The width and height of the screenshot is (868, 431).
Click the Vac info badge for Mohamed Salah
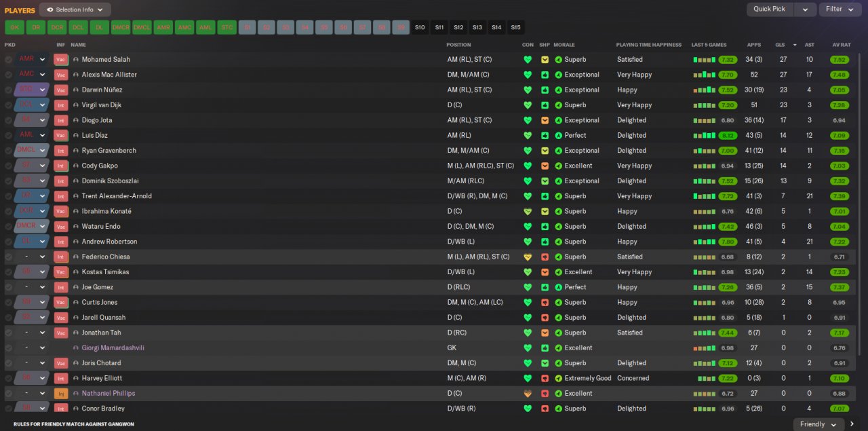click(x=60, y=60)
